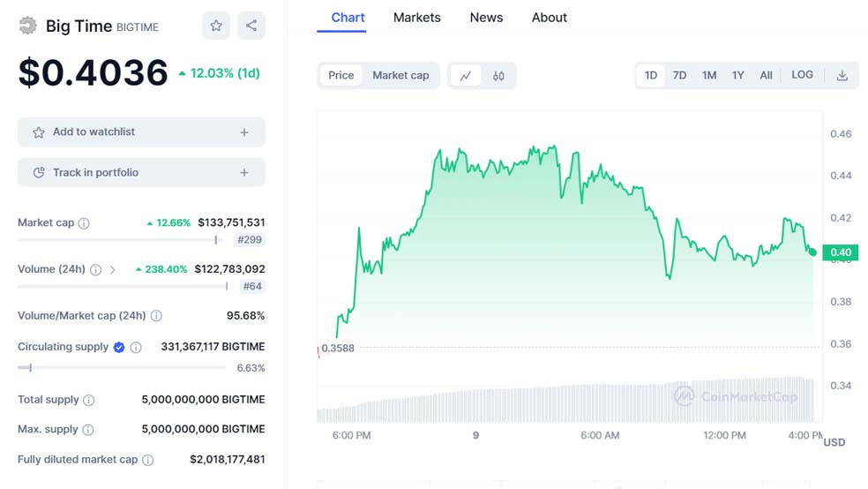Expand Add to watlist plus sign

(244, 132)
